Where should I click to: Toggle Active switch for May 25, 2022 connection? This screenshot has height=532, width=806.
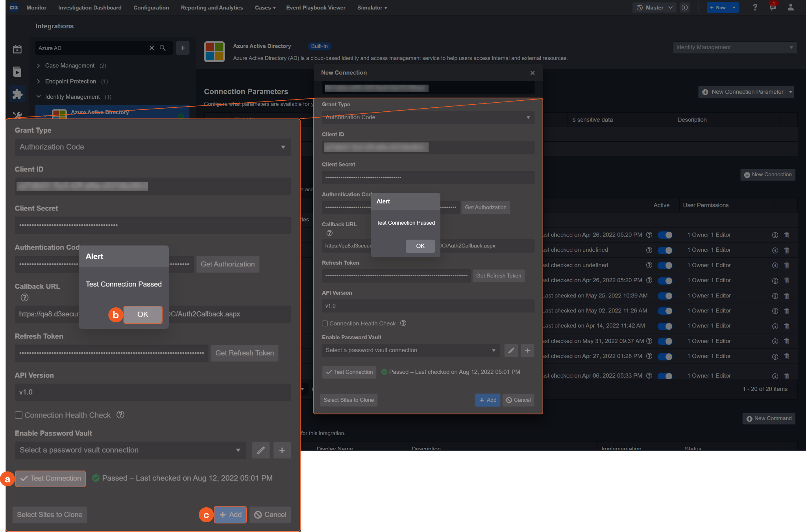point(665,296)
